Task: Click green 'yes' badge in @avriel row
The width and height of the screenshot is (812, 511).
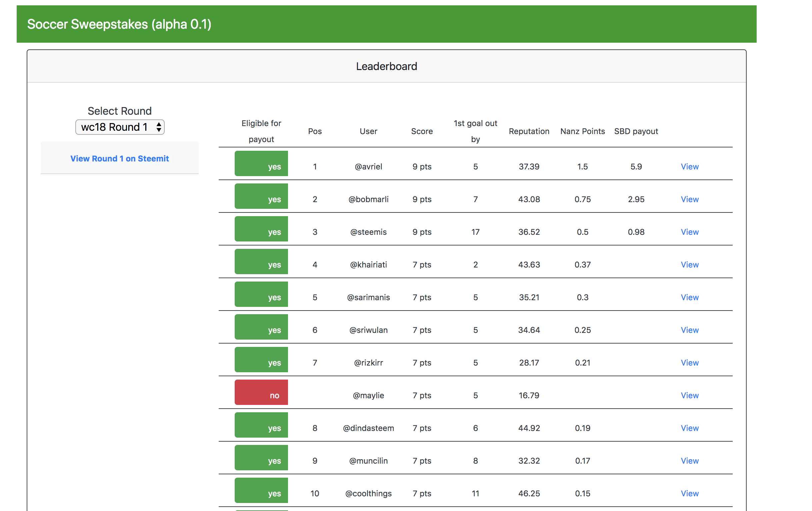Action: click(261, 163)
